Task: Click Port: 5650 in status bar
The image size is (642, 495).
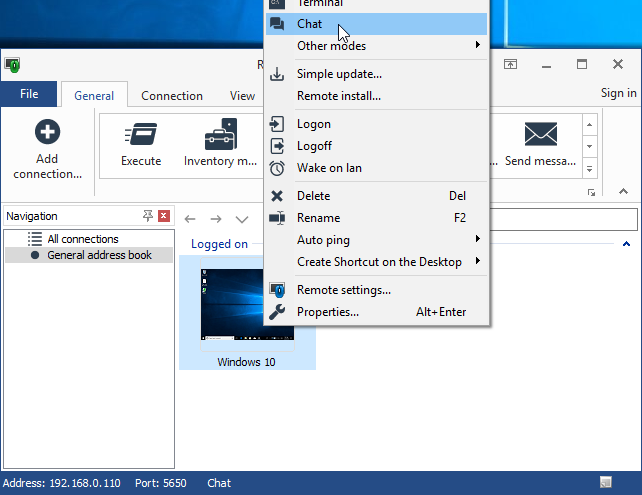Action: 161,483
